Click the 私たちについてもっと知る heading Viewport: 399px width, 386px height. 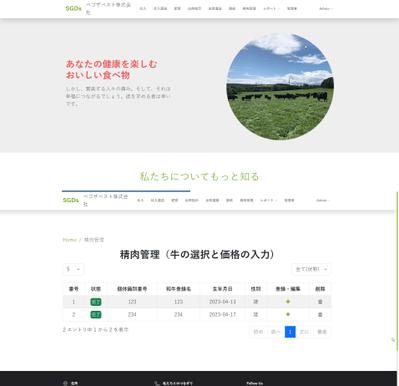[x=199, y=176]
